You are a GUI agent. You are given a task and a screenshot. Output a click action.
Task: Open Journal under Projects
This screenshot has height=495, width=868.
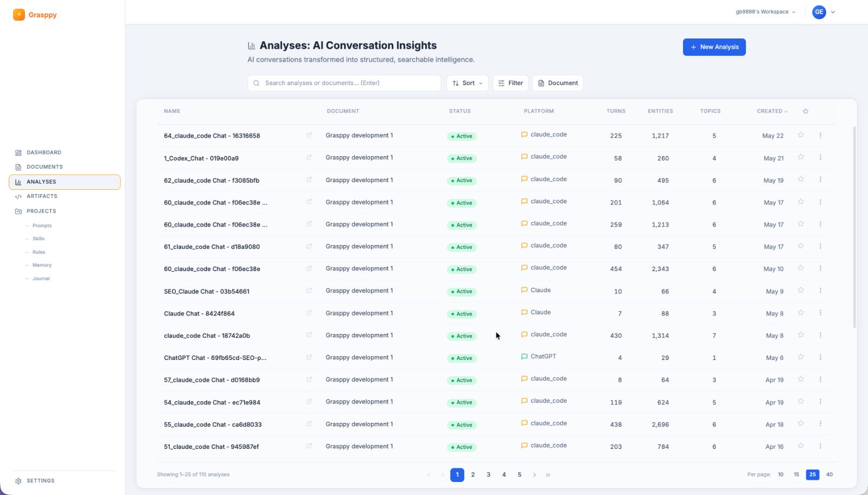41,279
